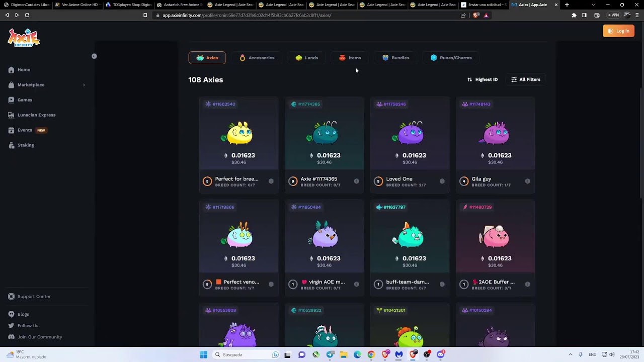Select the Perfect veno... axie toggle
Image resolution: width=644 pixels, height=362 pixels.
point(271,284)
